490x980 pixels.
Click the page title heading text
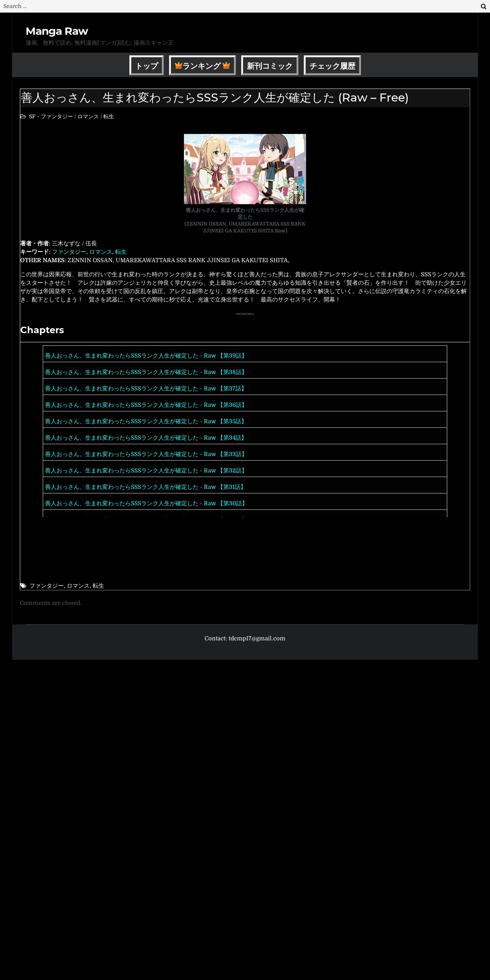(x=214, y=98)
